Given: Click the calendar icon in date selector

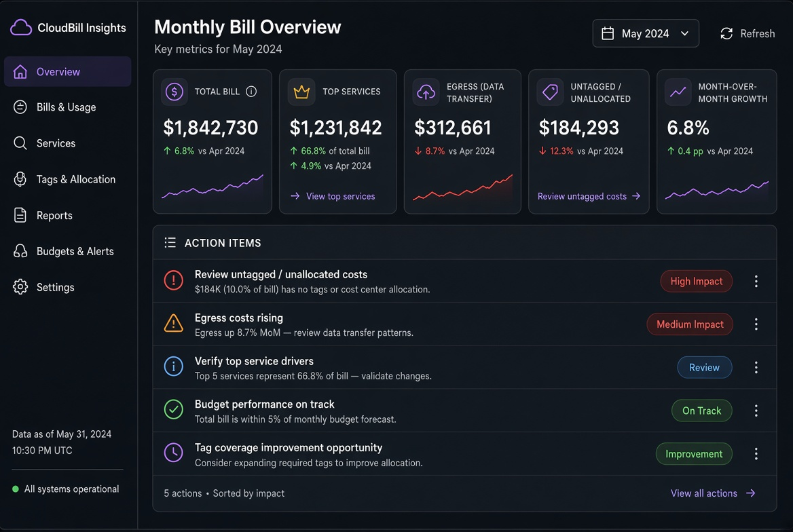Looking at the screenshot, I should coord(608,33).
